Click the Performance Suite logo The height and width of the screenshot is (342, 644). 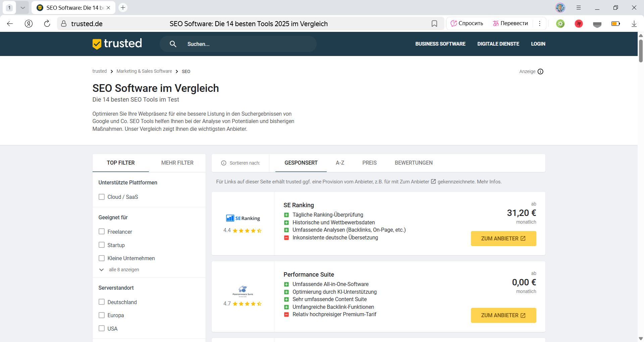pyautogui.click(x=243, y=291)
